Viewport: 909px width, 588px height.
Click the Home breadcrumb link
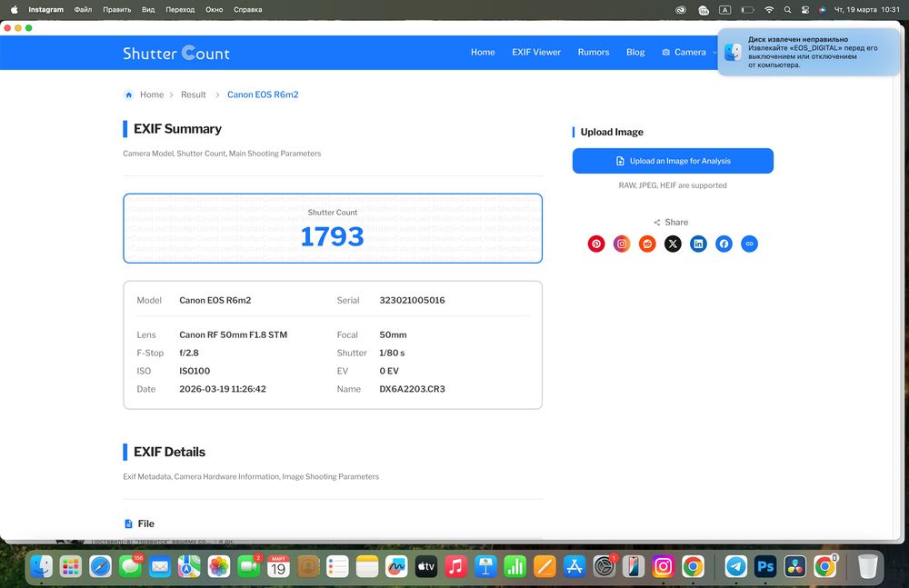tap(152, 95)
